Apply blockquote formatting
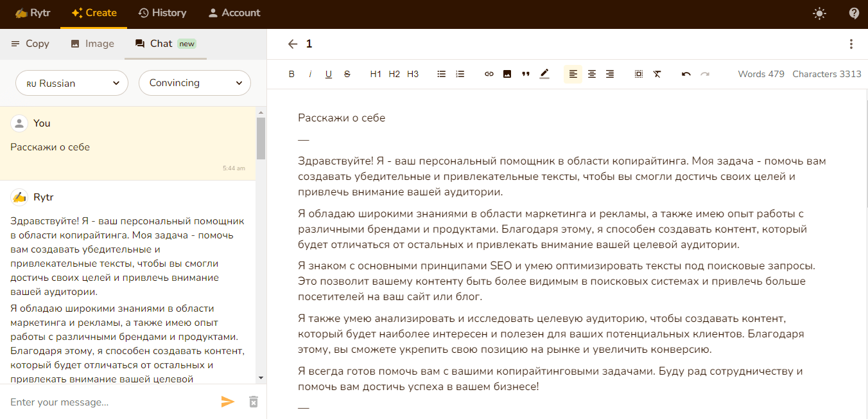Image resolution: width=868 pixels, height=419 pixels. [525, 74]
